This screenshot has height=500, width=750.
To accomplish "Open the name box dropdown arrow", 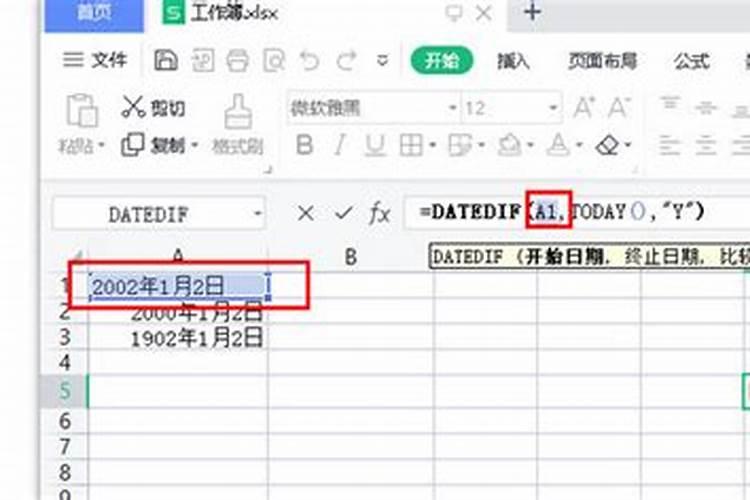I will pyautogui.click(x=257, y=213).
